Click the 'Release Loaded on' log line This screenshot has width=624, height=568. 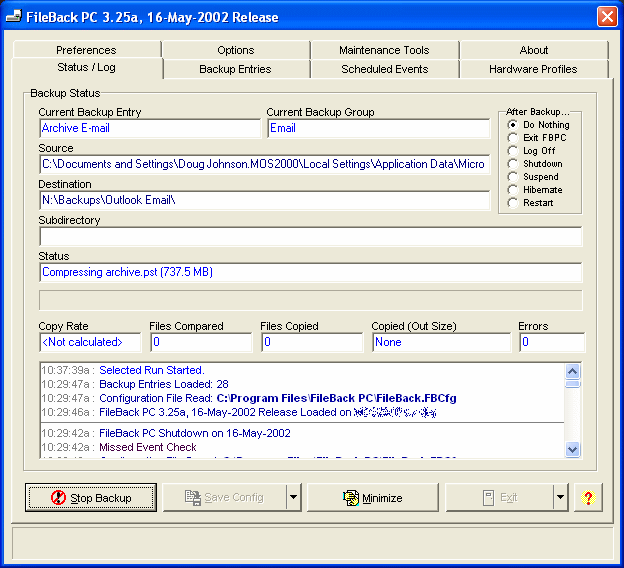coord(267,412)
